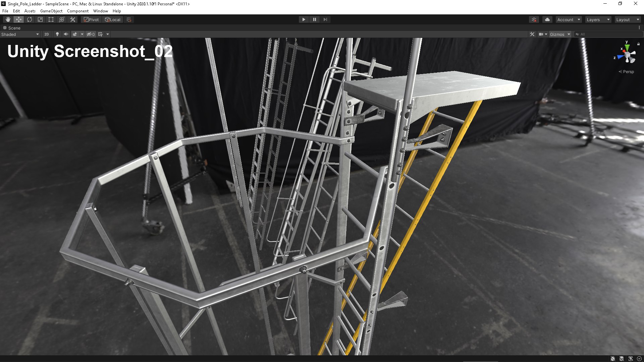Image resolution: width=644 pixels, height=362 pixels.
Task: Toggle scene lighting
Action: (57, 34)
